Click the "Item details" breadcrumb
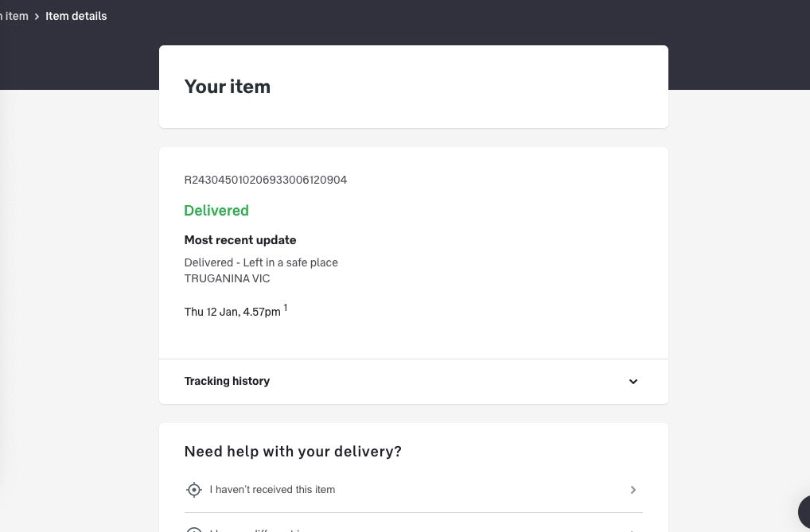810x532 pixels. coord(76,16)
